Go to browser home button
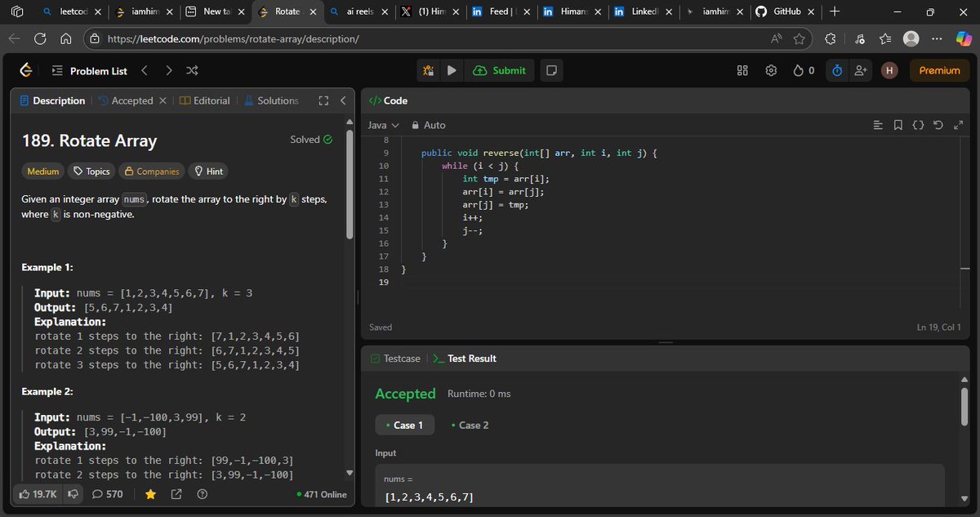The width and height of the screenshot is (980, 517). point(66,38)
